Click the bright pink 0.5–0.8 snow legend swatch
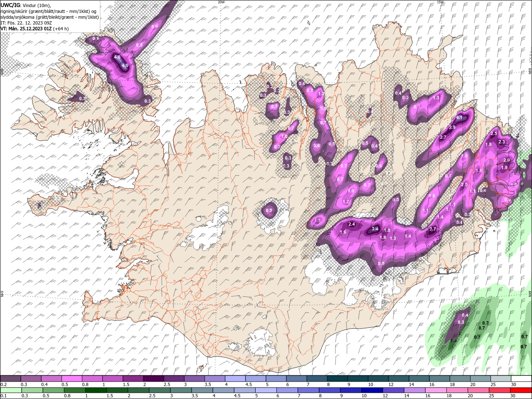 [x=72, y=379]
